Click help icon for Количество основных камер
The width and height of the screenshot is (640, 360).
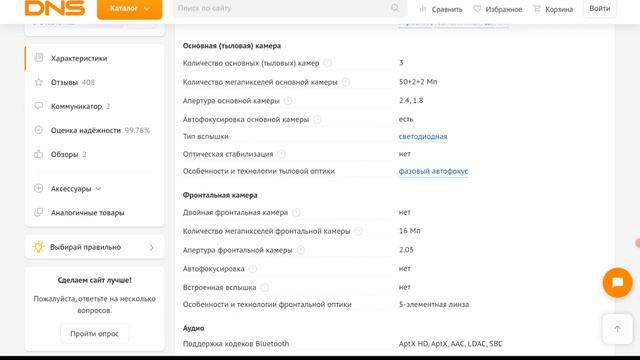327,63
